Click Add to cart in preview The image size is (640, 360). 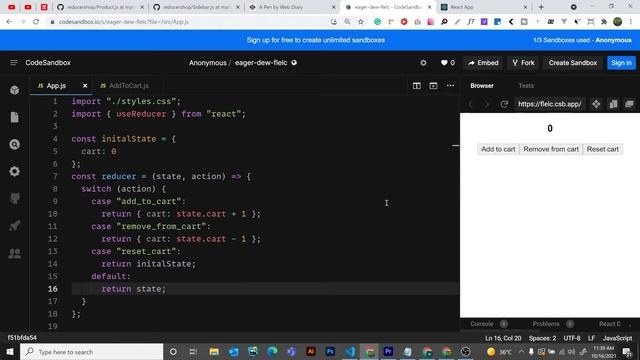pos(498,149)
